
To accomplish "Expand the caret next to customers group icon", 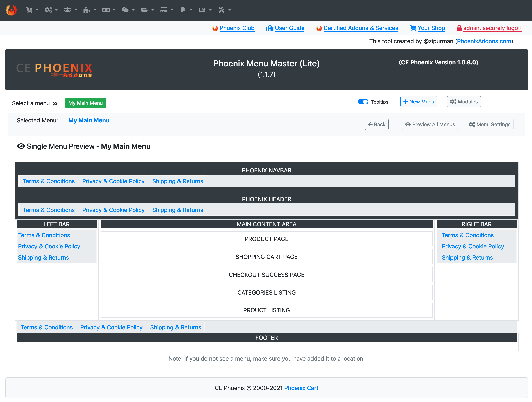I will [76, 10].
